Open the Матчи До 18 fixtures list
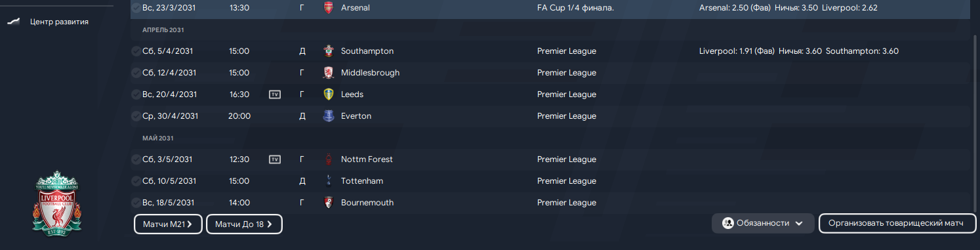 click(x=244, y=224)
